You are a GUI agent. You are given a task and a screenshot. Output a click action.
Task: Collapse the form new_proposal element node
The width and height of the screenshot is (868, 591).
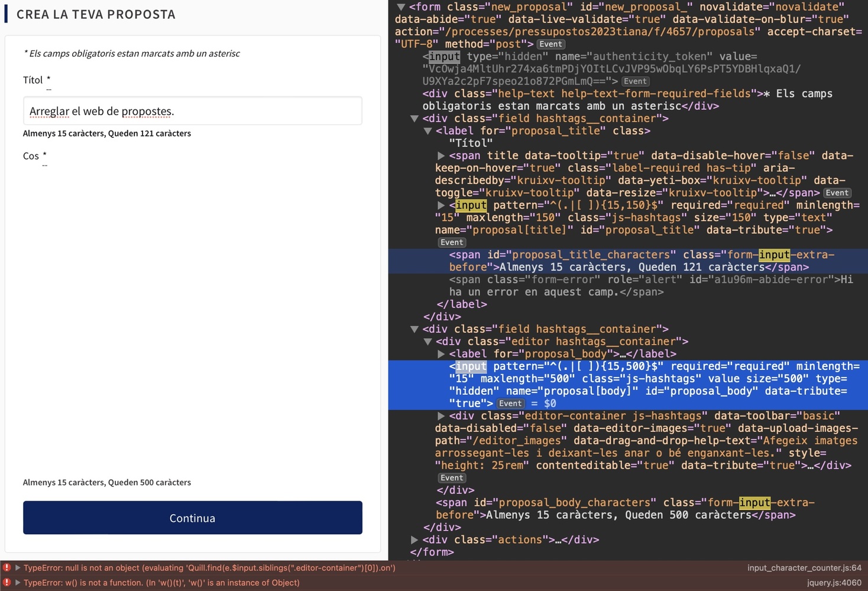pyautogui.click(x=401, y=7)
